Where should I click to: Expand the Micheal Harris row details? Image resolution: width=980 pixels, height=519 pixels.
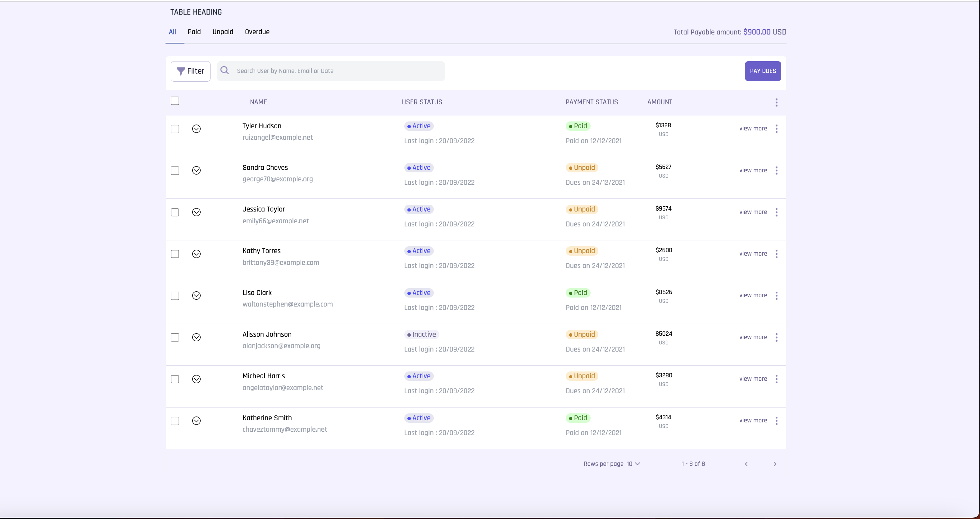pos(196,379)
